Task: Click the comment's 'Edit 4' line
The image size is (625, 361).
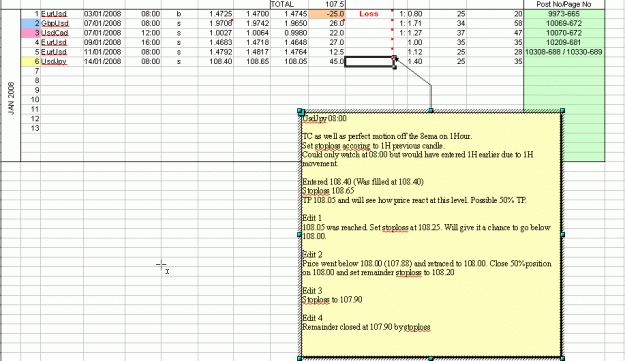Action: 312,318
